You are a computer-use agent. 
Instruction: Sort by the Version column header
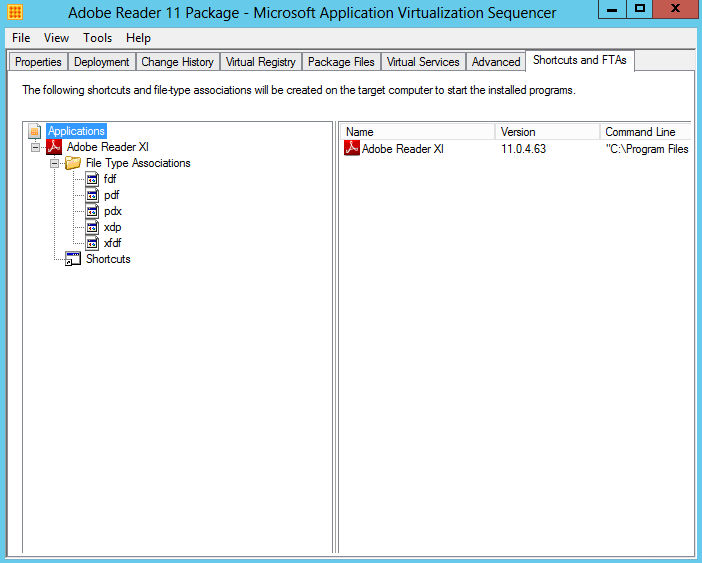tap(548, 132)
